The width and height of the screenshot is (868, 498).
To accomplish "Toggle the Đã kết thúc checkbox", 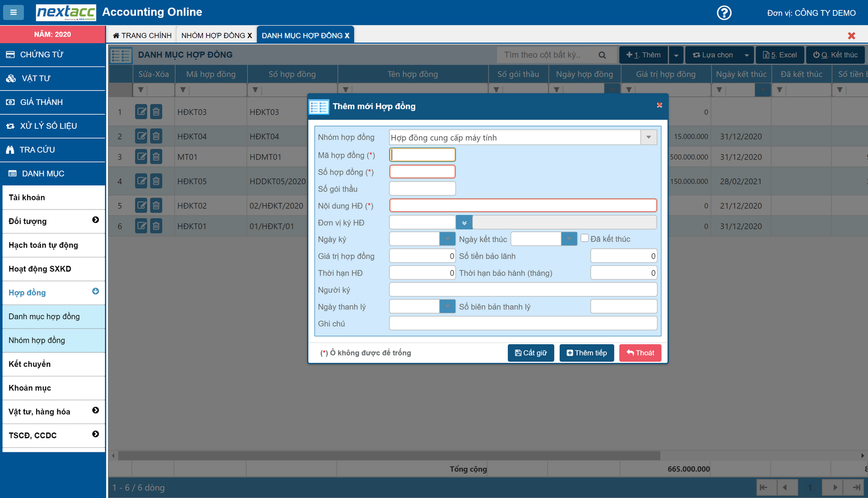I will pyautogui.click(x=585, y=238).
